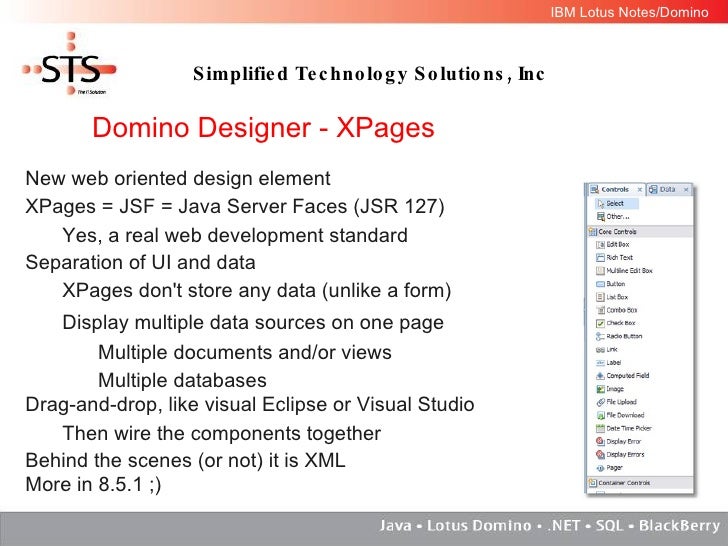728x546 pixels.
Task: Click the 'XPages = JSF = Java Server Faces' line
Action: (235, 206)
